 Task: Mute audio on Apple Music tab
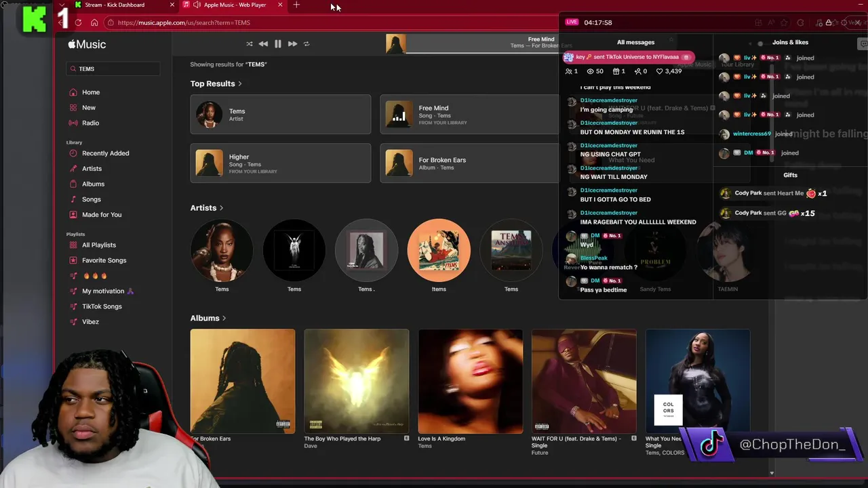point(197,5)
